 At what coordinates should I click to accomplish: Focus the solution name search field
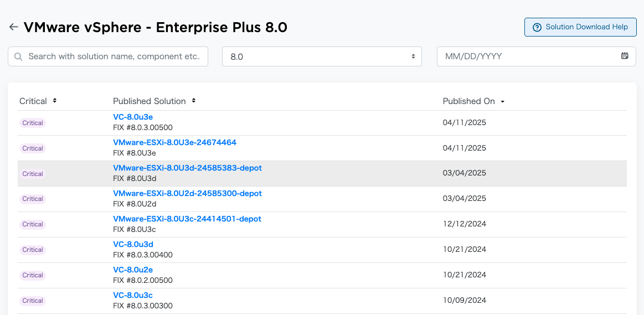114,56
